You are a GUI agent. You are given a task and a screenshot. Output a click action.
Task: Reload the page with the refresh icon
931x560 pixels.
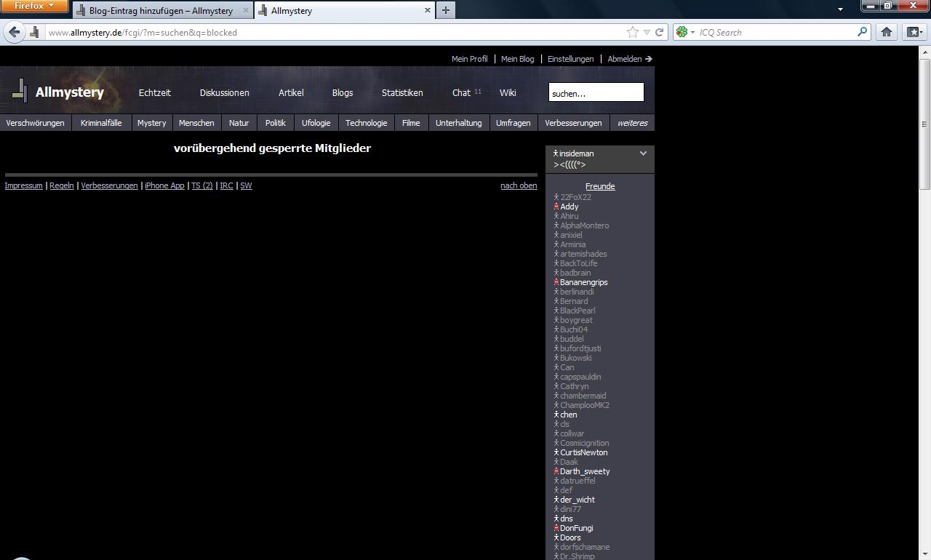(x=660, y=32)
